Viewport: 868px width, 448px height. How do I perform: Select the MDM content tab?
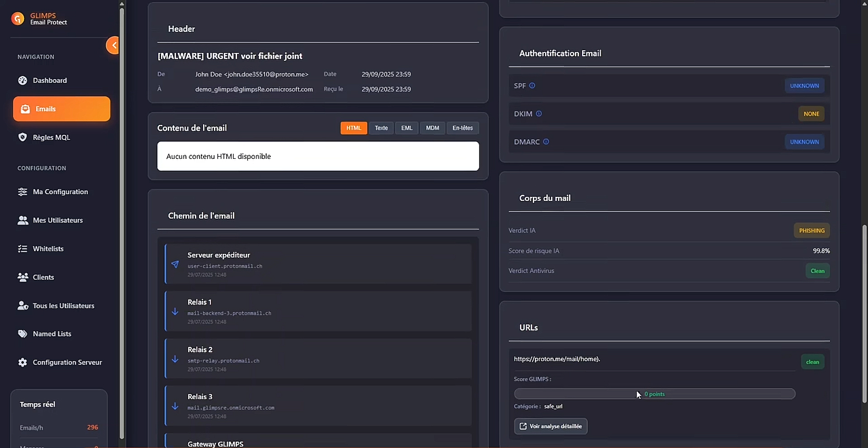[432, 128]
